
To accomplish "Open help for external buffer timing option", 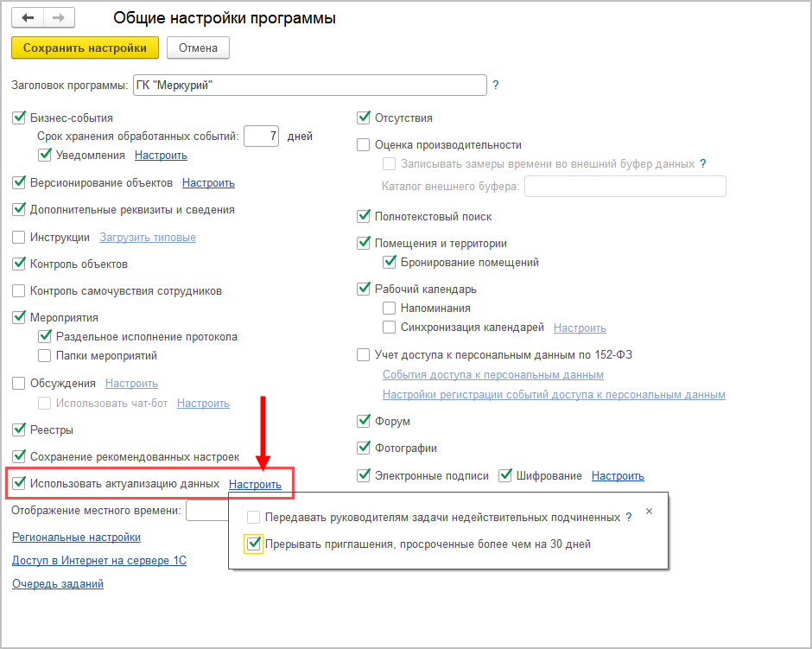I will pos(703,163).
